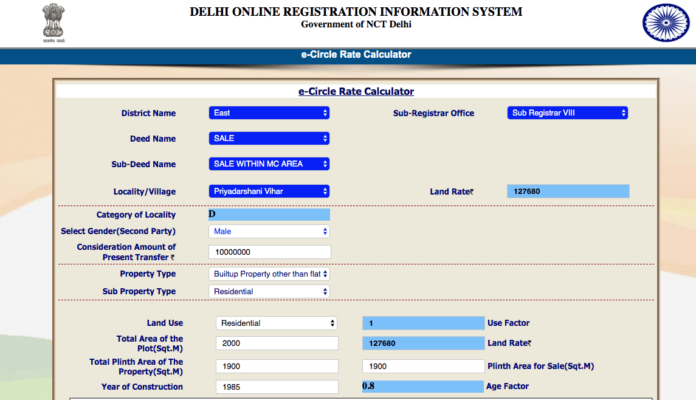This screenshot has height=400, width=696.
Task: Focus the Total Plinth Area input field
Action: click(277, 366)
